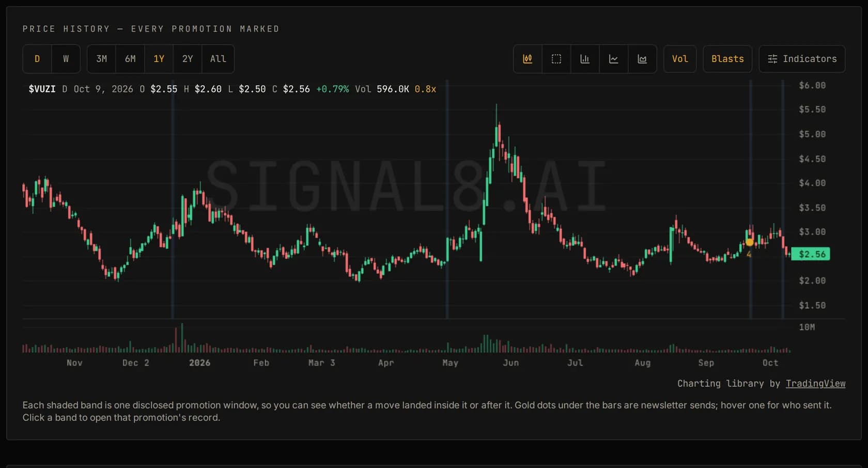Set range to 2Y
The height and width of the screenshot is (468, 868).
188,59
